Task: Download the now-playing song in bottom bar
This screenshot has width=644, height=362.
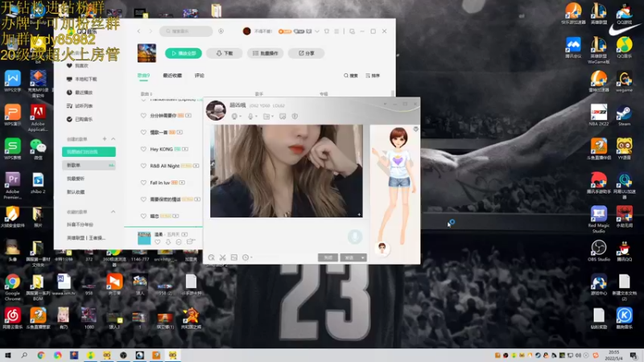Action: coord(168,242)
